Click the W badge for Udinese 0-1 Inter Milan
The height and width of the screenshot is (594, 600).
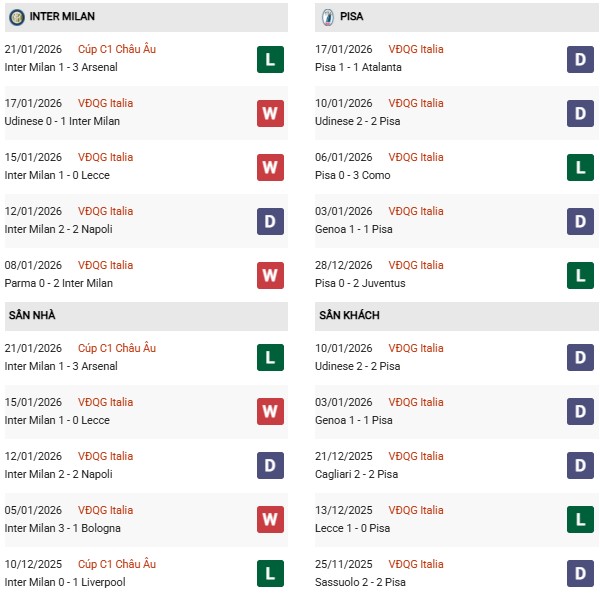coord(270,113)
